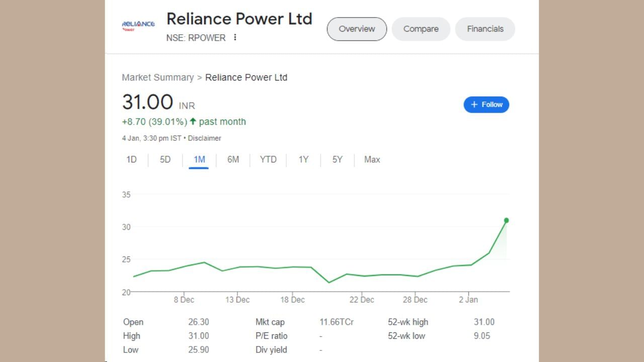Image resolution: width=644 pixels, height=362 pixels.
Task: Open the Financials tab
Action: tap(485, 29)
